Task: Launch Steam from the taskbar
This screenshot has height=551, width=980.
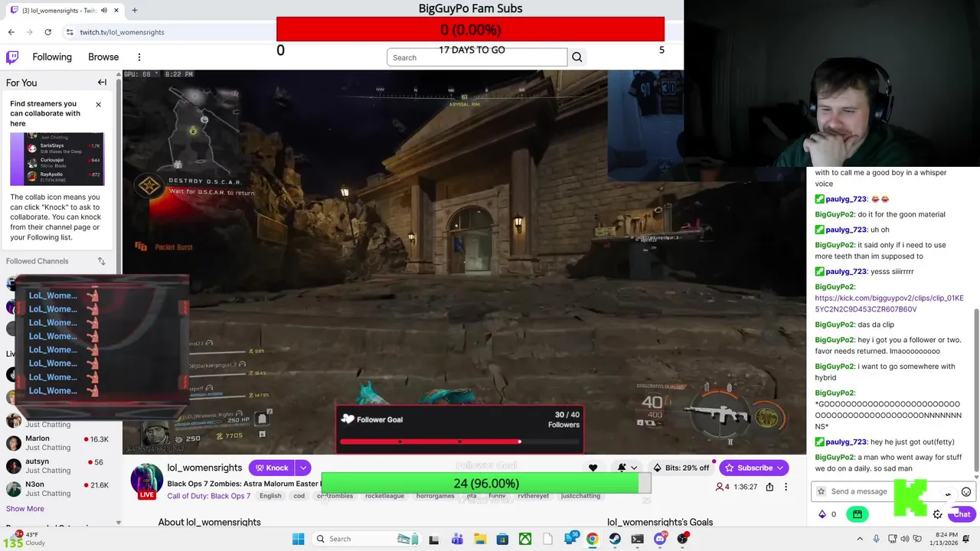Action: 615,539
